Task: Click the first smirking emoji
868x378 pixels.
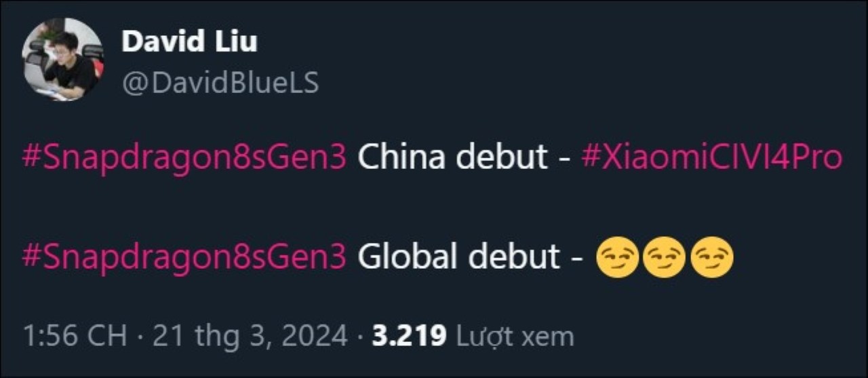Action: [617, 259]
